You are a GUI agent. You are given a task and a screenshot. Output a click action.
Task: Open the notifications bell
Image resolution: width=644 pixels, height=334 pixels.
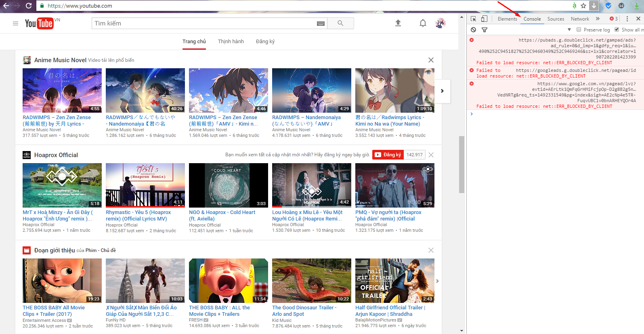[x=423, y=23]
